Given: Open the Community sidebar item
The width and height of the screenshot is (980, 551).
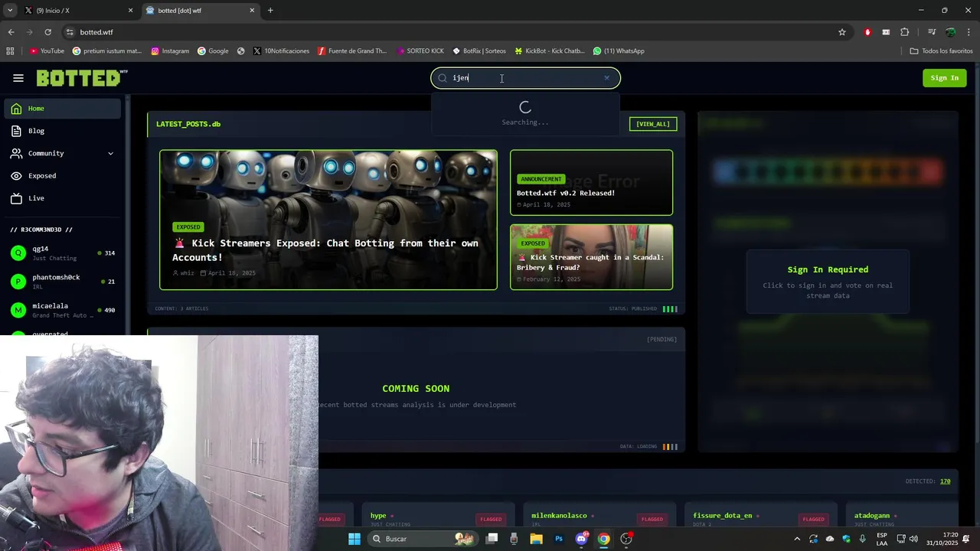Looking at the screenshot, I should tap(63, 153).
